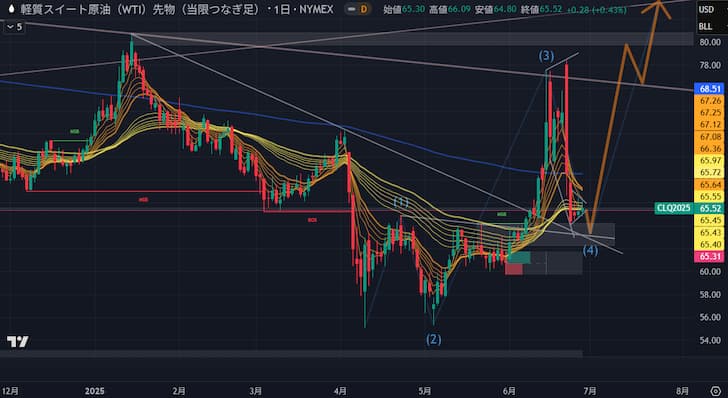
Task: Click the 65.55 price label
Action: 710,196
